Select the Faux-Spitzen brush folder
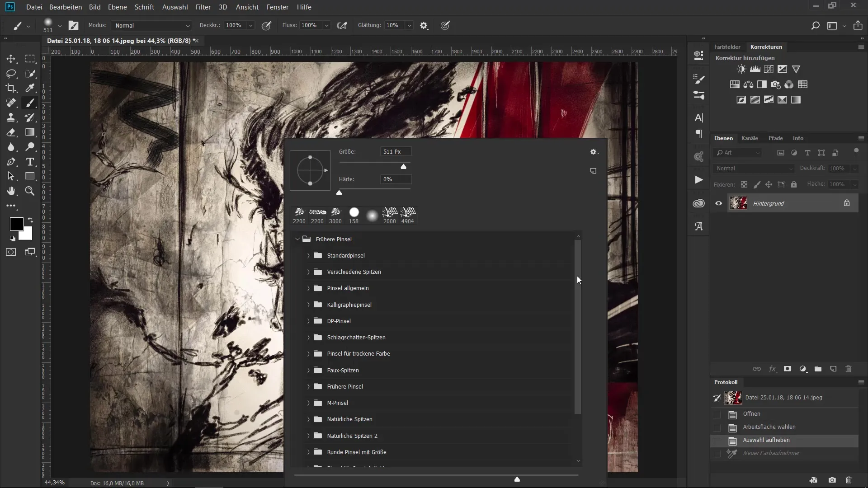This screenshot has width=868, height=488. pos(343,371)
